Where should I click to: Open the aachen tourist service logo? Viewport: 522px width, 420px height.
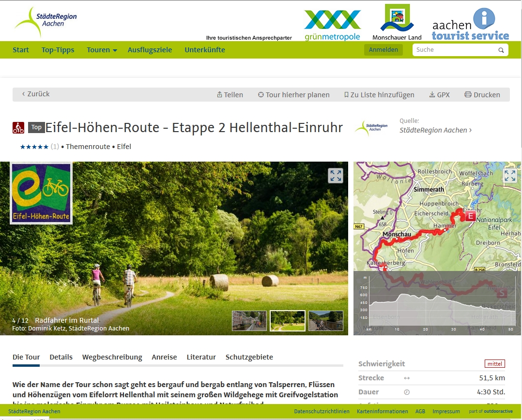tap(470, 24)
